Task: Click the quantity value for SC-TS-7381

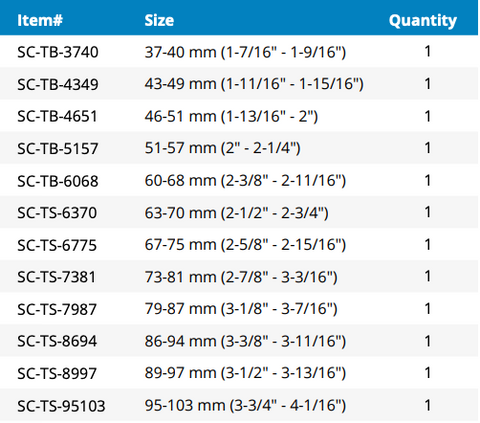Action: 428,276
